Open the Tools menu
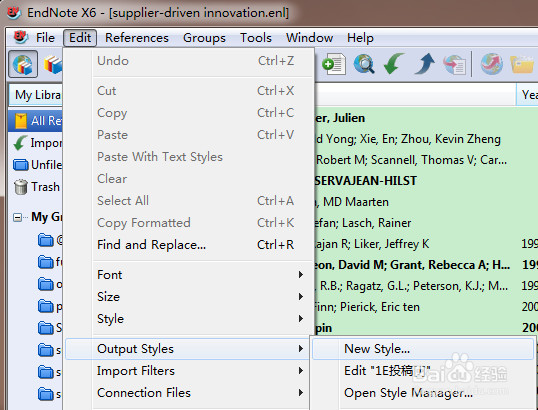Viewport: 538px width, 410px height. point(256,37)
